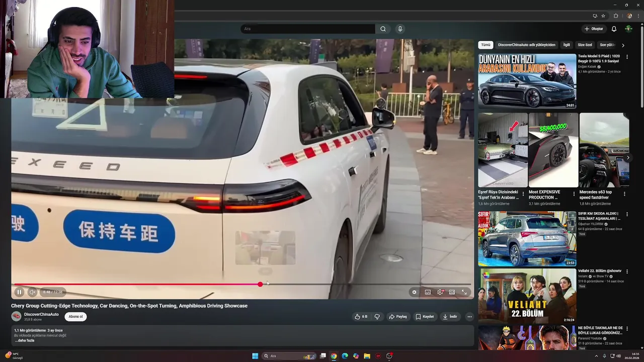Open YouTube notifications bell
644x362 pixels.
point(614,29)
